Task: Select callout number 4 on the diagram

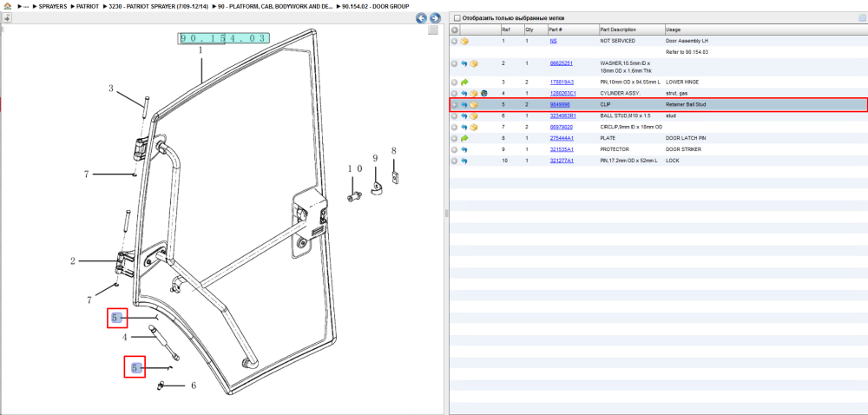Action: 124,337
